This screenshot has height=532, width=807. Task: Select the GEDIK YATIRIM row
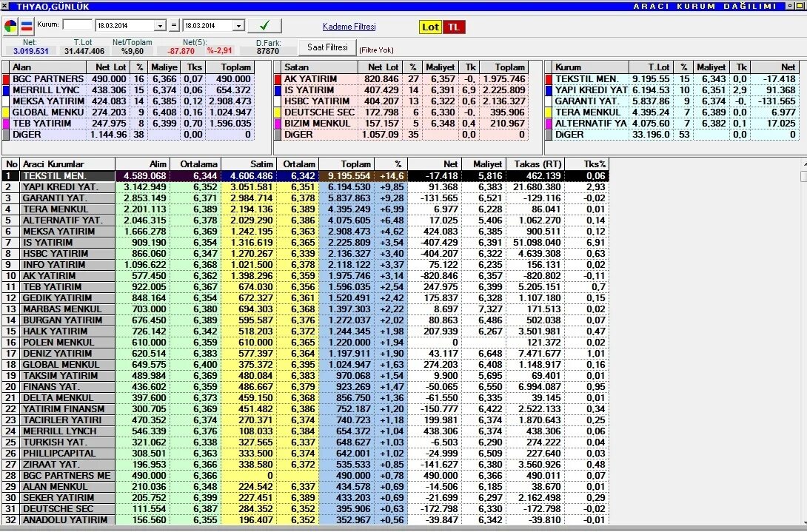tap(305, 298)
